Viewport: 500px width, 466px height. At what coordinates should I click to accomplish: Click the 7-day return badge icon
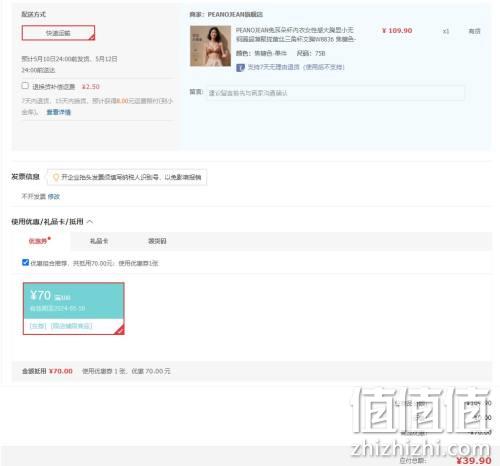pos(240,68)
